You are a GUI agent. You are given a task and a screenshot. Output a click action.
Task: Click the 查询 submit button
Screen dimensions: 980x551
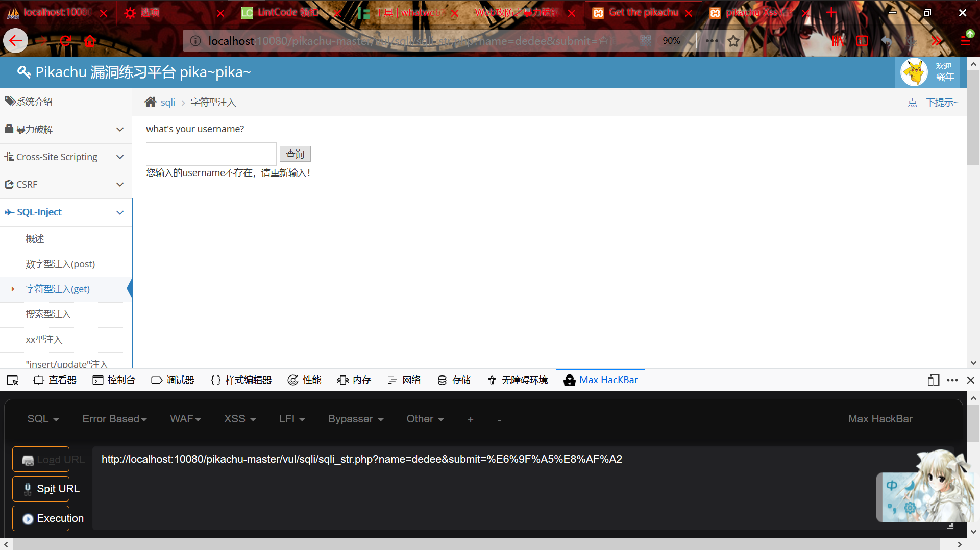(295, 154)
